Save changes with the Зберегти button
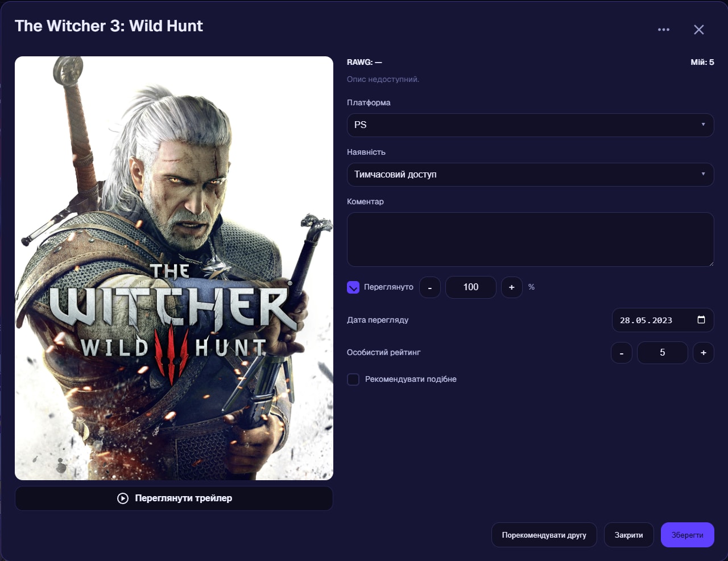This screenshot has height=561, width=728. [688, 535]
